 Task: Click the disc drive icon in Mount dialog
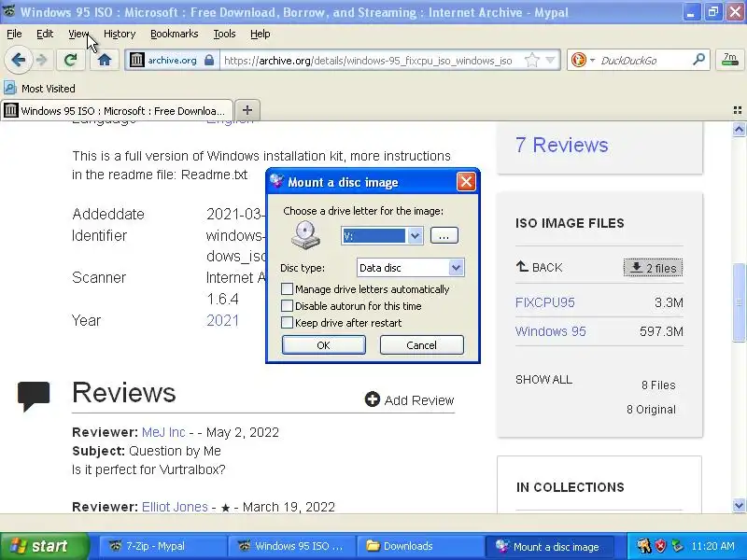pyautogui.click(x=306, y=234)
